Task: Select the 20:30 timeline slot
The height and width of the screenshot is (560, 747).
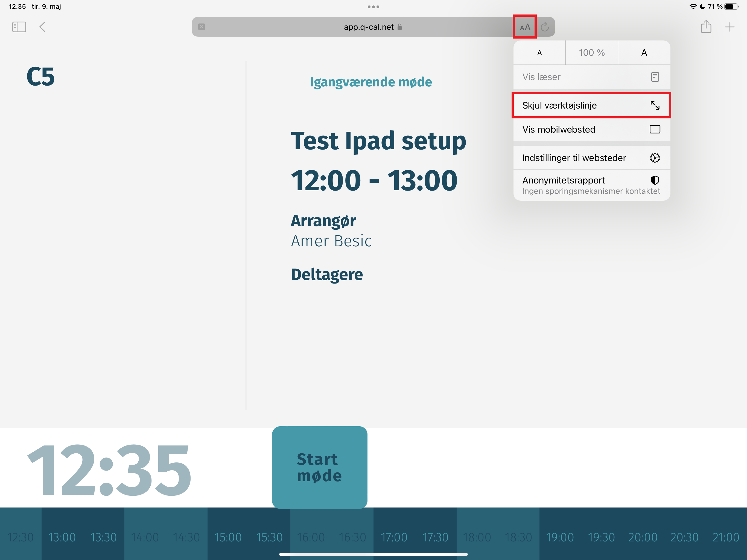Action: coord(685,537)
